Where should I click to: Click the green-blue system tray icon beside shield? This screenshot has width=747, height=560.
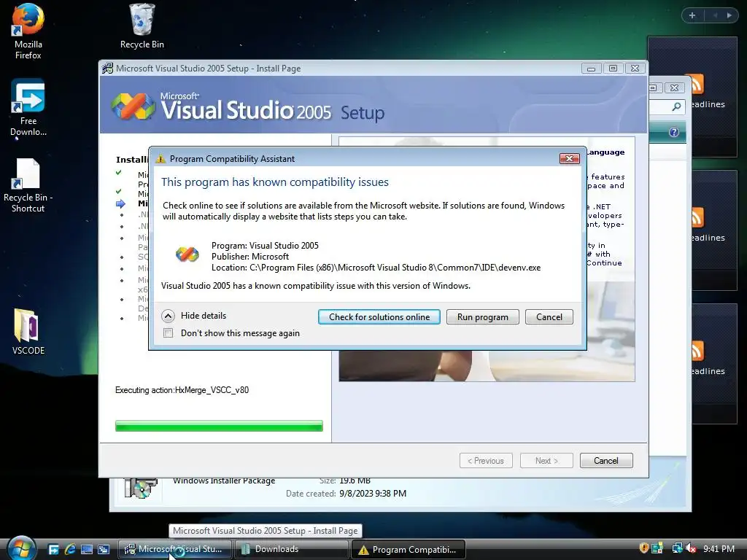click(x=657, y=548)
